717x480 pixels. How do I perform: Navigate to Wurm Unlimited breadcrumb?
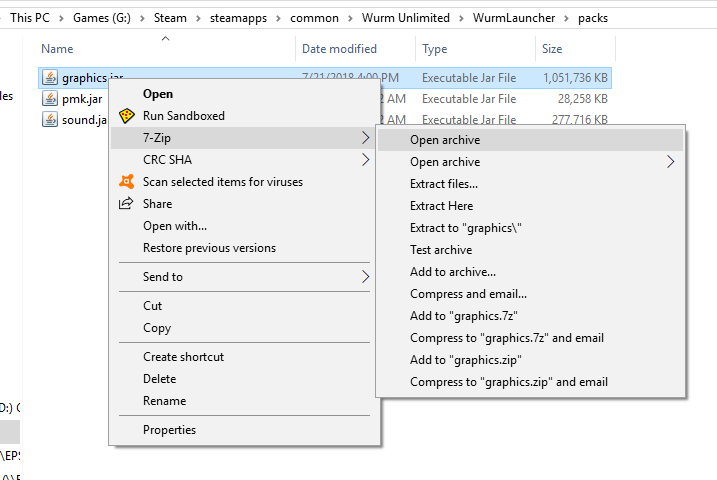point(406,18)
